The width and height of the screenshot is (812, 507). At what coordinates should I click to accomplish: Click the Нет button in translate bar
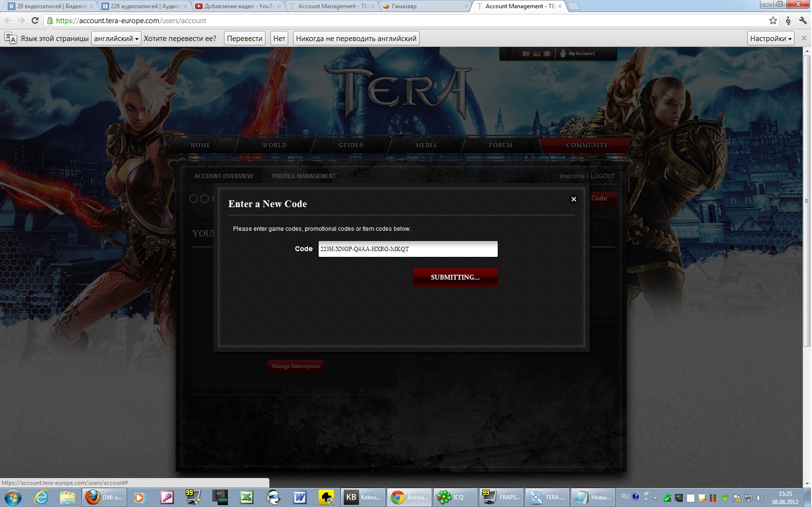coord(279,39)
